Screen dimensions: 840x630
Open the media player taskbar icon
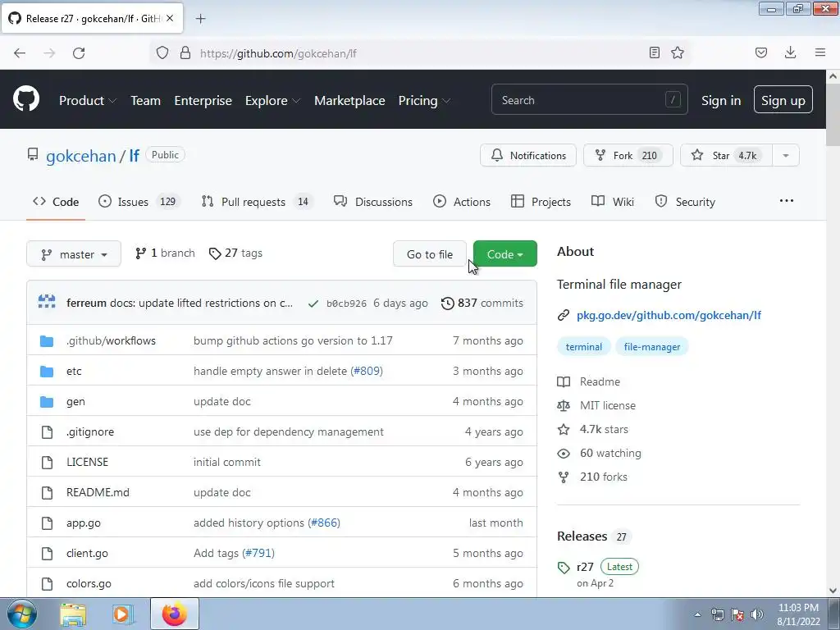(123, 614)
